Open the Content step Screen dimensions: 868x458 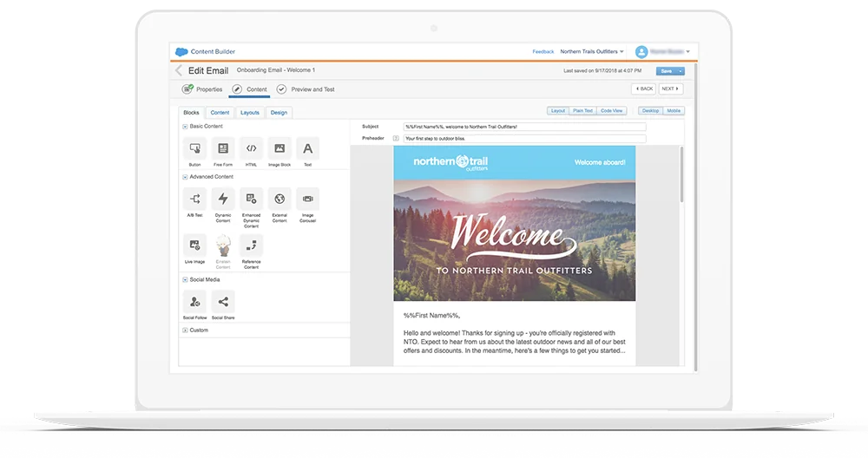250,89
